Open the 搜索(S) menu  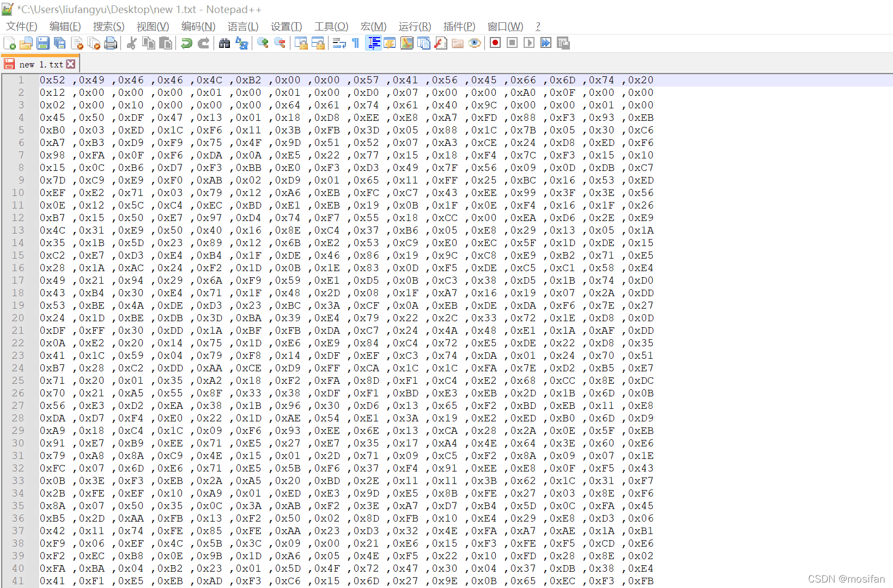point(109,27)
